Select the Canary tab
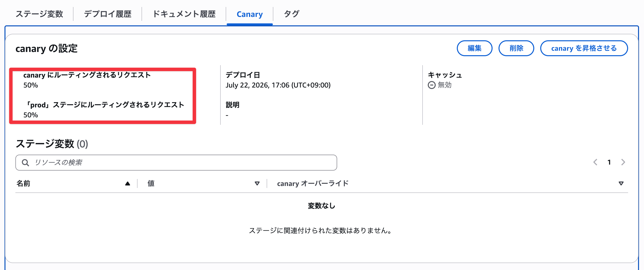644x270 pixels. pos(250,14)
